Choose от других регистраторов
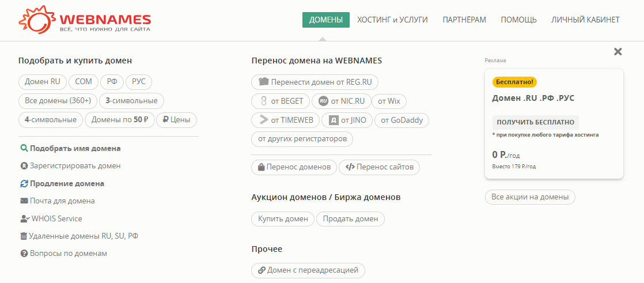The image size is (644, 283). tap(302, 139)
